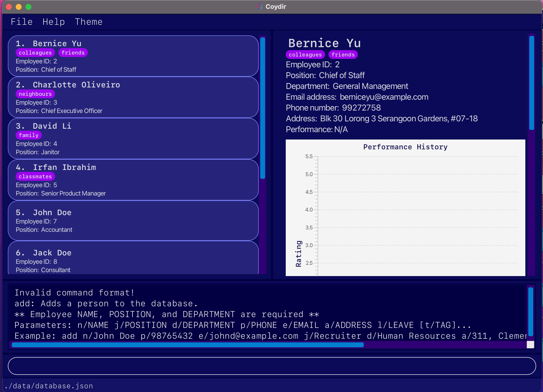Click the classmates tag on Irfan's card
Viewport: 543px width, 392px height.
35,177
